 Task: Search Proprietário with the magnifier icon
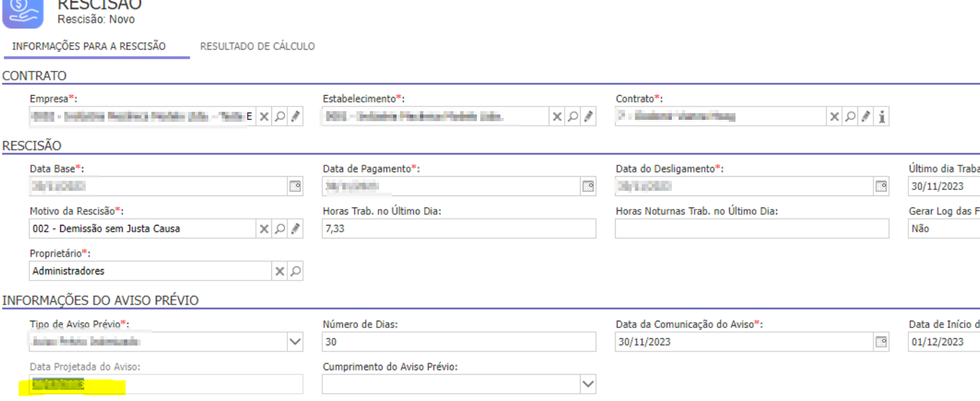(x=295, y=272)
